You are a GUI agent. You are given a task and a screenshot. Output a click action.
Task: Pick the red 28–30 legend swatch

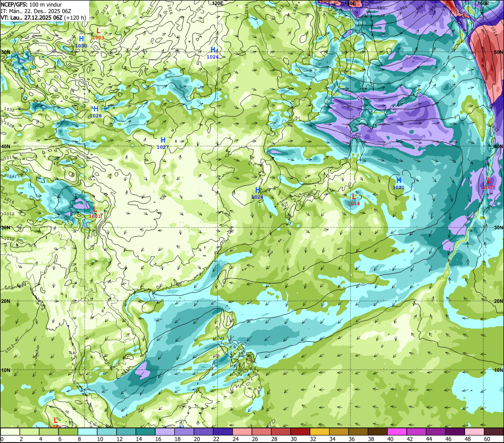click(x=281, y=432)
